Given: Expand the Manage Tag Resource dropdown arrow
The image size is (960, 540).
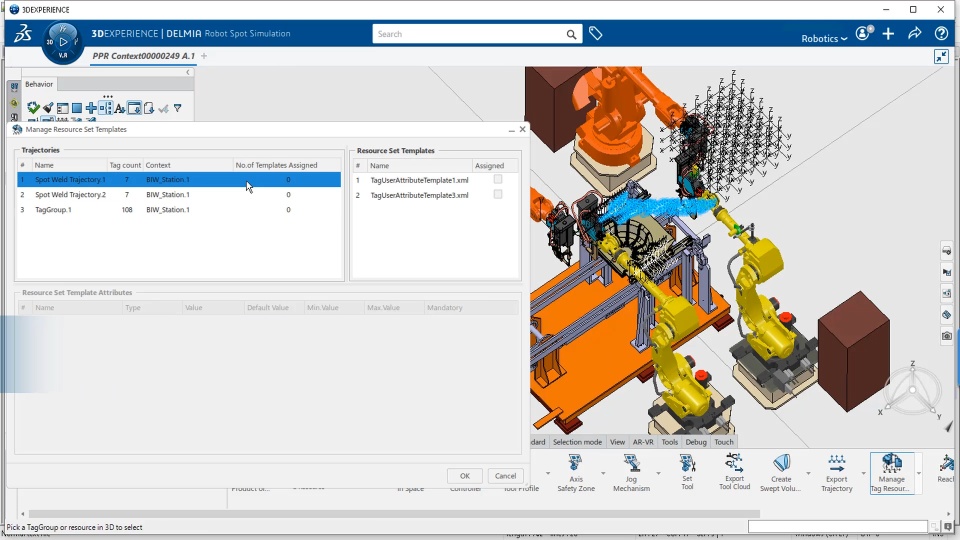Looking at the screenshot, I should 918,473.
